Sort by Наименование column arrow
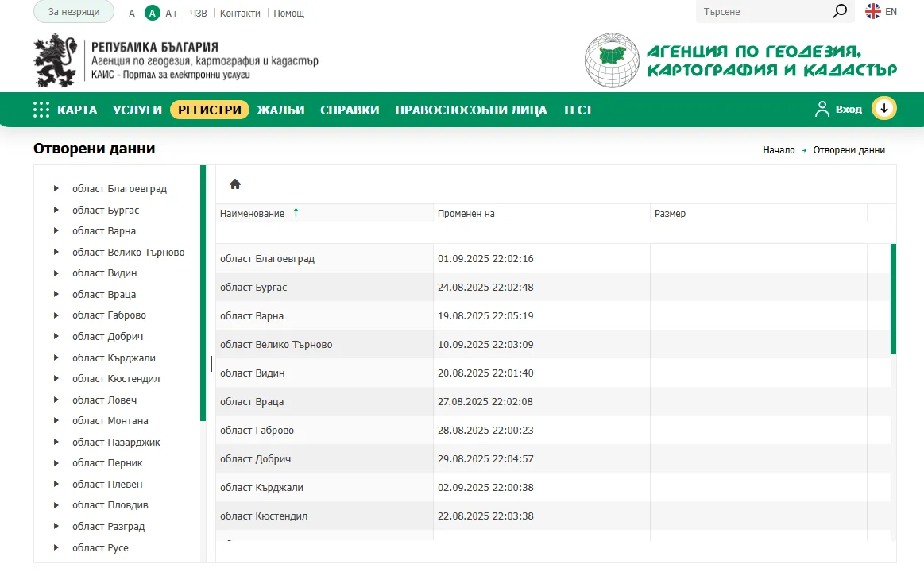Screen dimensions: 924x576 click(296, 213)
